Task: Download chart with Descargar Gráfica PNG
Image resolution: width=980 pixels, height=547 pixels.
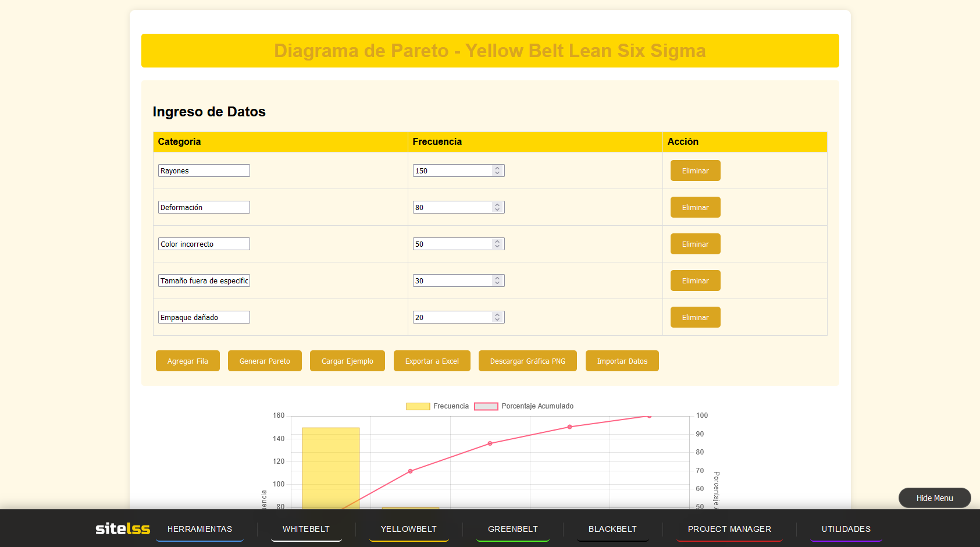Action: 527,361
